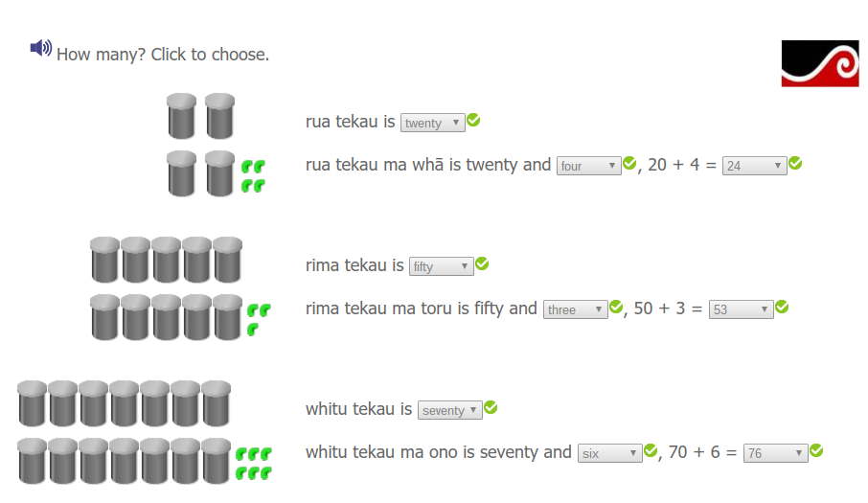Expand the 'seventy' dropdown
This screenshot has width=868, height=503.
[449, 410]
